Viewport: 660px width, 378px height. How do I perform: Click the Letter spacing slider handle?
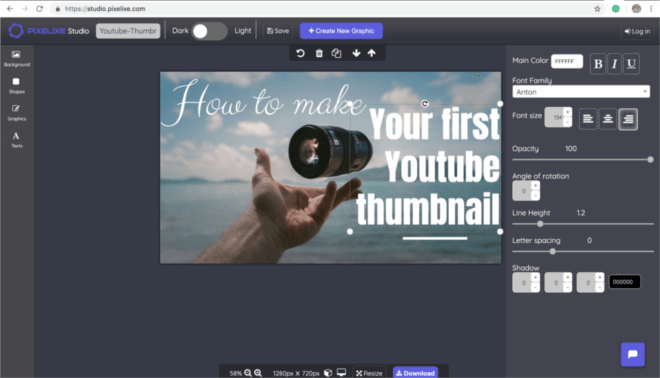pyautogui.click(x=552, y=251)
